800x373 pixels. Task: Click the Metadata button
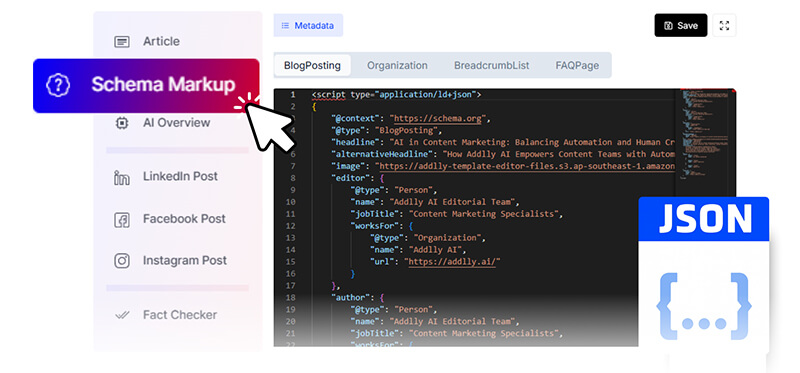tap(308, 25)
